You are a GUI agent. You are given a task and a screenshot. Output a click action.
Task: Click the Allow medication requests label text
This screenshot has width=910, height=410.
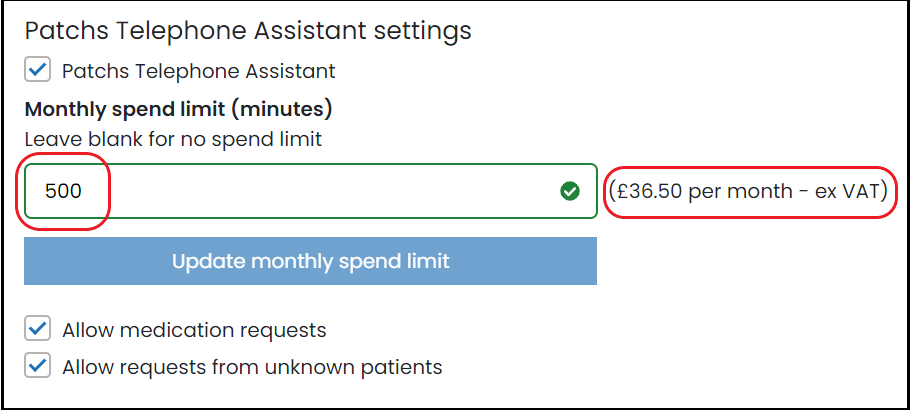(x=194, y=330)
